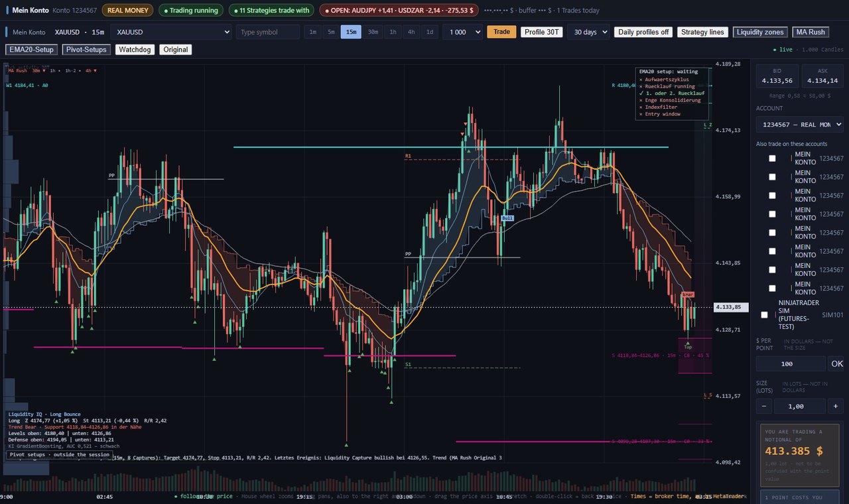Select the 15m timeframe tab

(351, 32)
